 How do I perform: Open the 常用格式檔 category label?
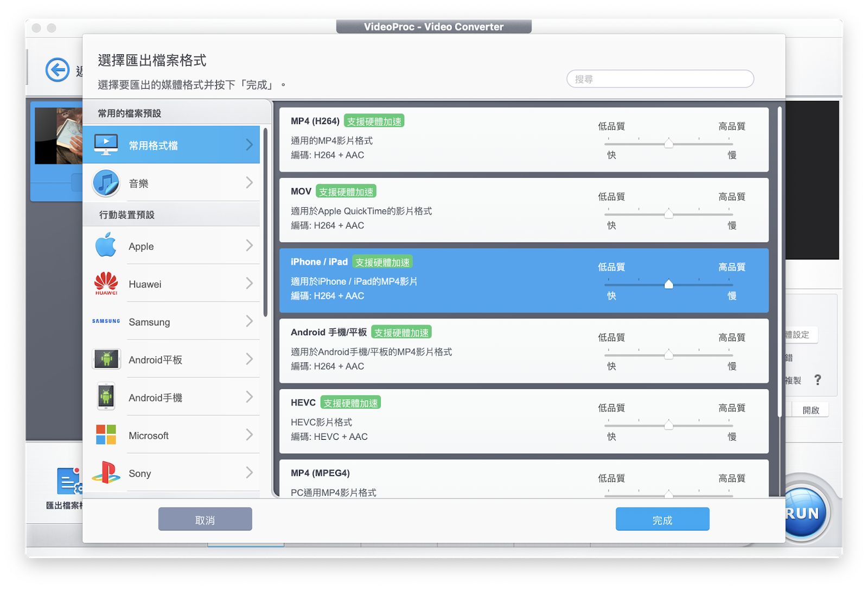(153, 145)
